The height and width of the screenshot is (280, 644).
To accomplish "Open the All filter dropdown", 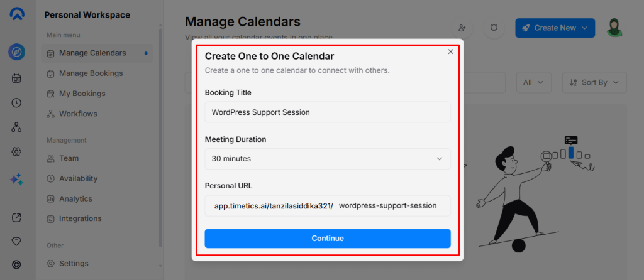I will click(533, 82).
